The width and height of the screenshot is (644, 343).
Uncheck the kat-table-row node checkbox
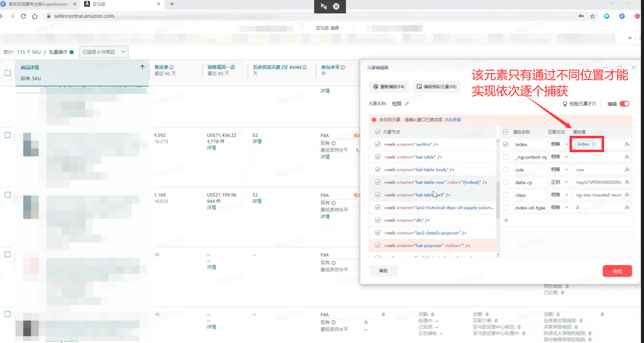click(x=378, y=182)
